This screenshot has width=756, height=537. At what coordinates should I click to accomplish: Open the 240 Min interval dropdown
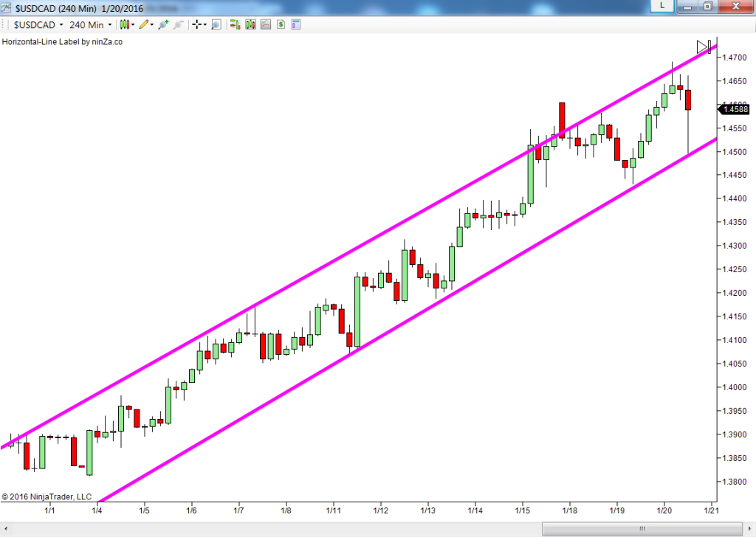coord(90,24)
